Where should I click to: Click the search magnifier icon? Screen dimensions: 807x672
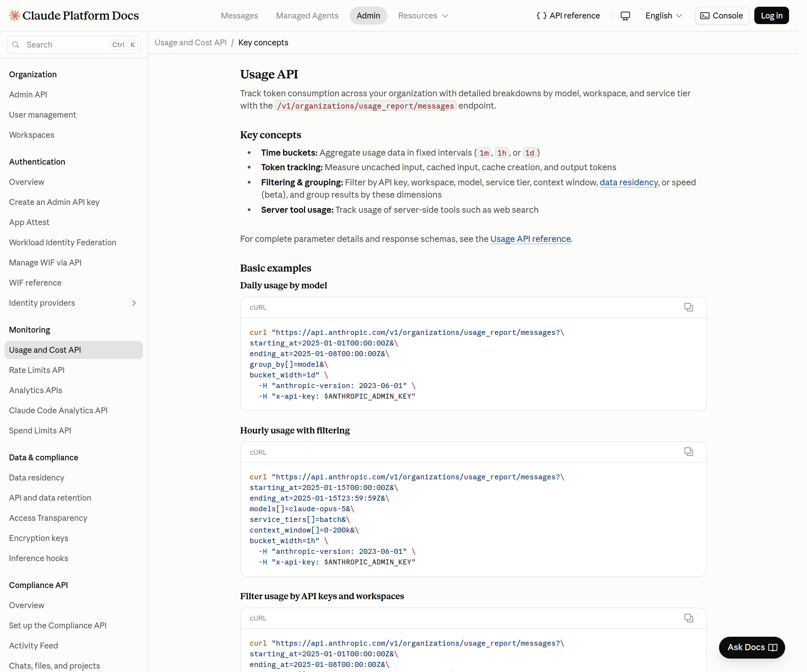[x=16, y=45]
